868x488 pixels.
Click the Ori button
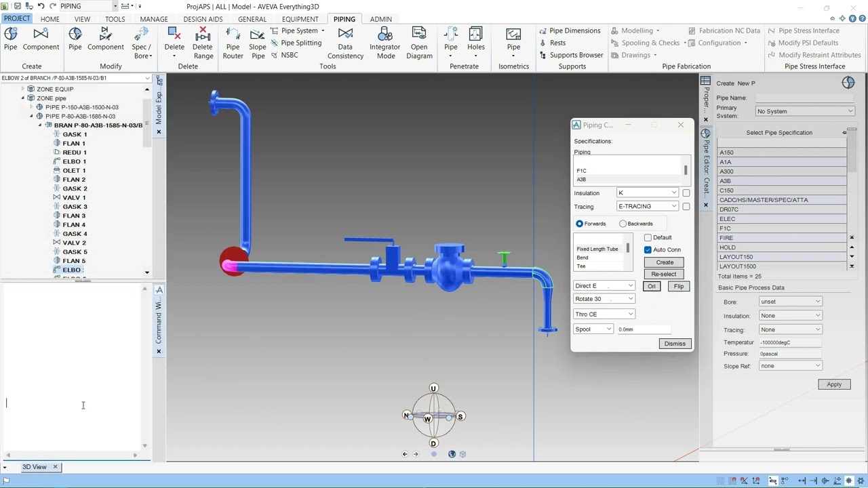click(x=652, y=286)
